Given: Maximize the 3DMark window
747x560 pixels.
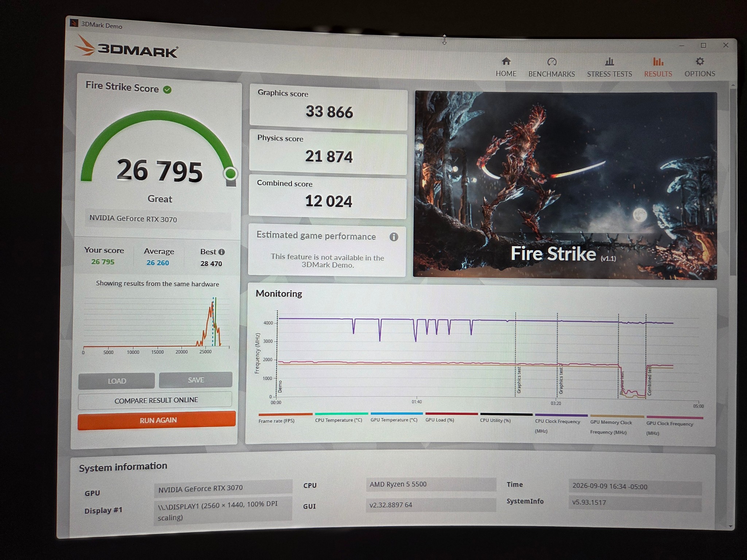Looking at the screenshot, I should click(x=703, y=45).
